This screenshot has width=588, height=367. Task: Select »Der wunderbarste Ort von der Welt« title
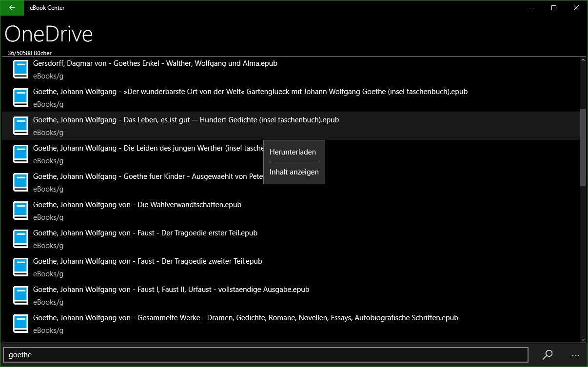(x=250, y=92)
